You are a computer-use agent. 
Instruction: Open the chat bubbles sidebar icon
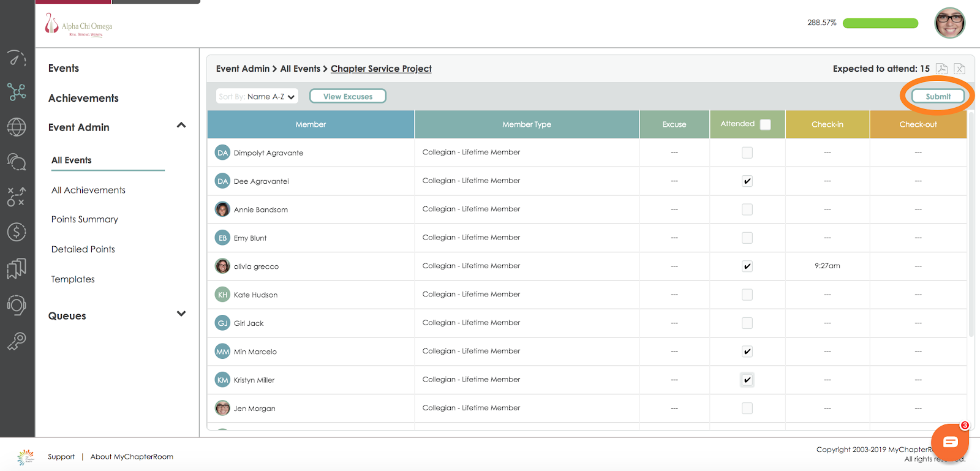tap(17, 162)
